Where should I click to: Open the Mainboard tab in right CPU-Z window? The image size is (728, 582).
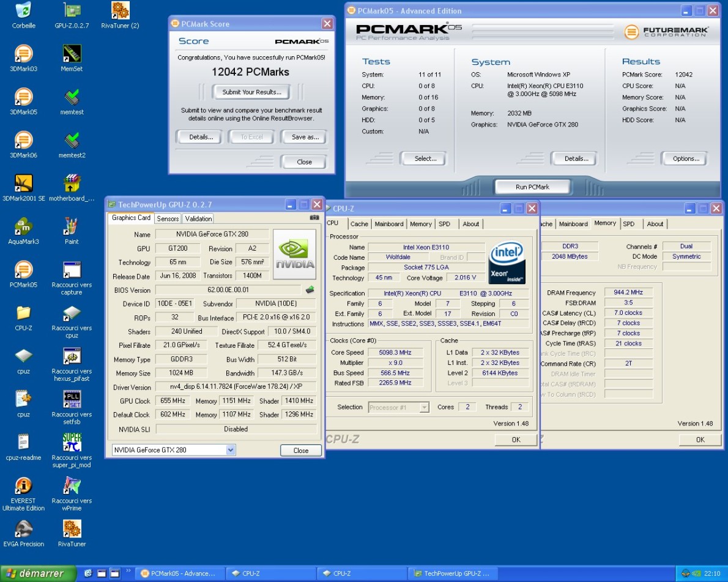pyautogui.click(x=573, y=224)
